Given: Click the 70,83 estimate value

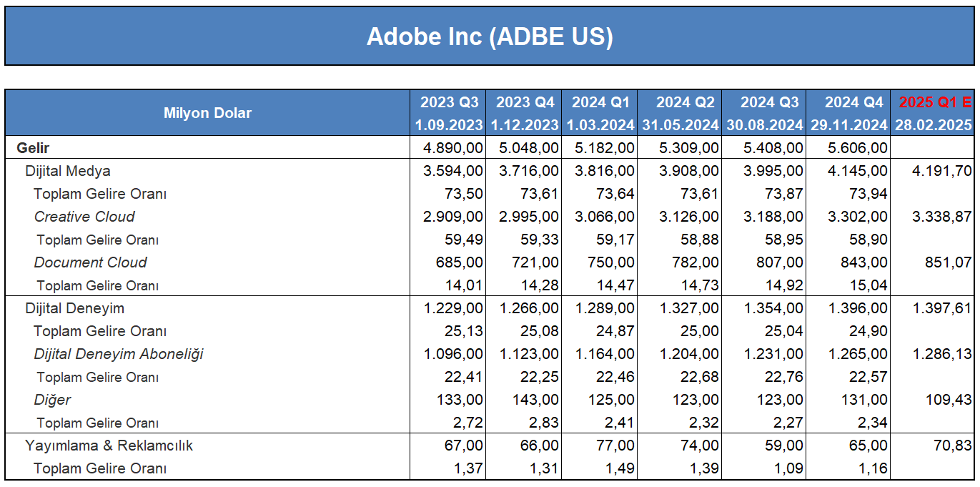Looking at the screenshot, I should pos(953,446).
